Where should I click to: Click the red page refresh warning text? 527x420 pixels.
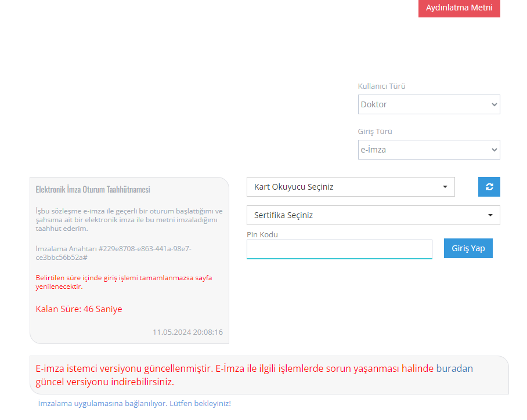pyautogui.click(x=124, y=282)
